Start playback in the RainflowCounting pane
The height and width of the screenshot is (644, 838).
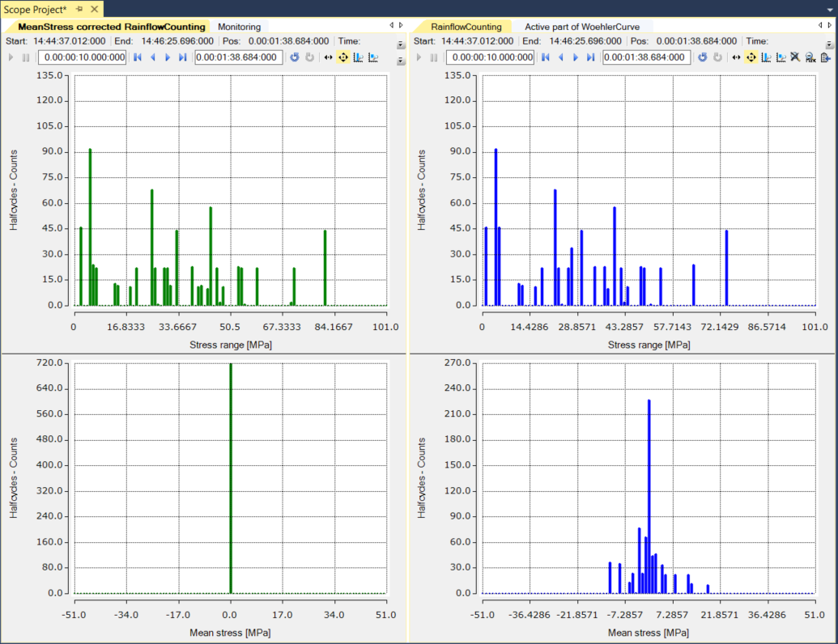tap(419, 57)
